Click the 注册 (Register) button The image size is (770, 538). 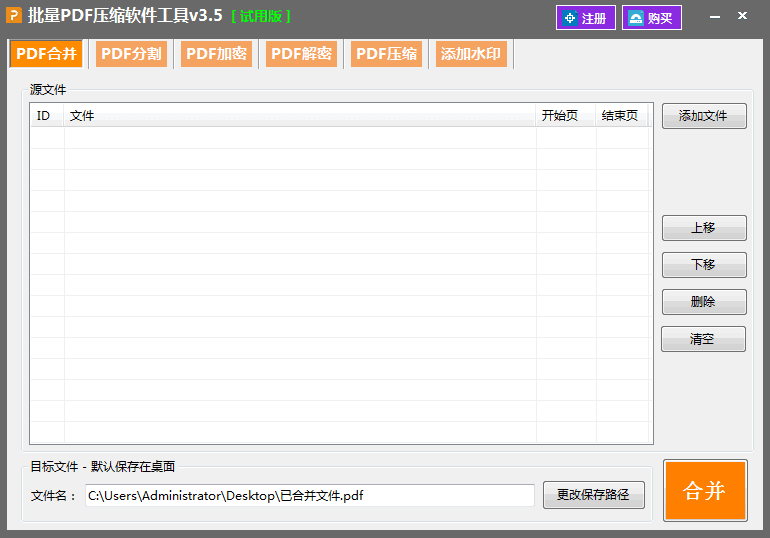[x=585, y=18]
